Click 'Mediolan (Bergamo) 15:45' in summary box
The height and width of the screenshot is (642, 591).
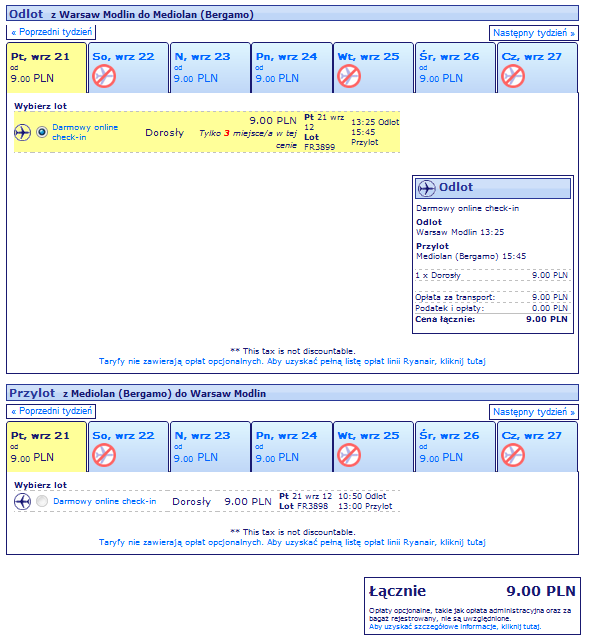coord(471,256)
